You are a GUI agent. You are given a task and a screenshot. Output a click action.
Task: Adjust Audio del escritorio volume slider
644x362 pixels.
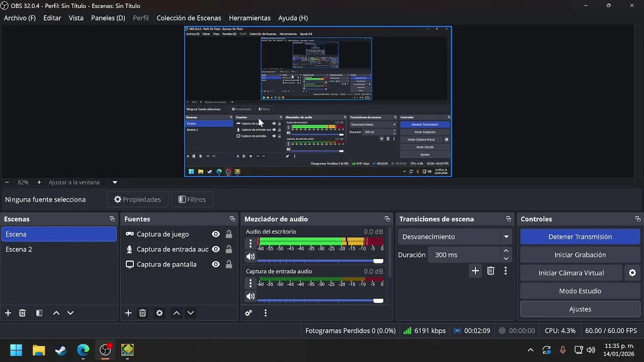(320, 261)
